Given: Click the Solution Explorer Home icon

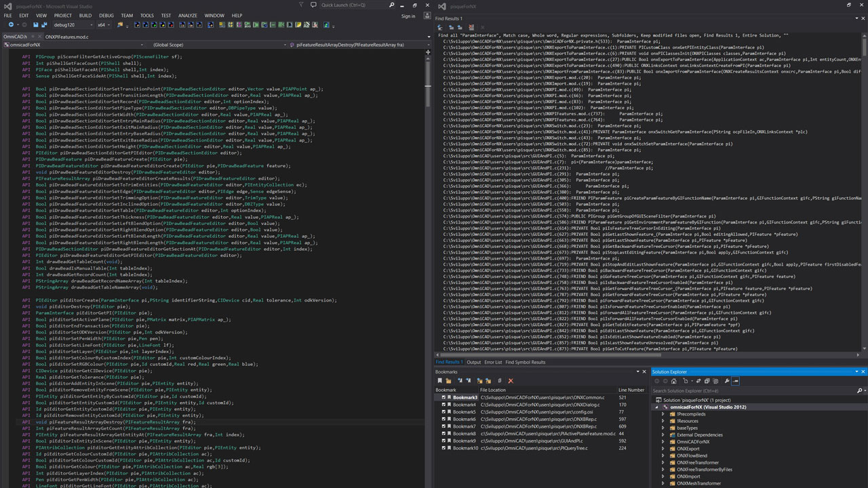Looking at the screenshot, I should click(673, 381).
